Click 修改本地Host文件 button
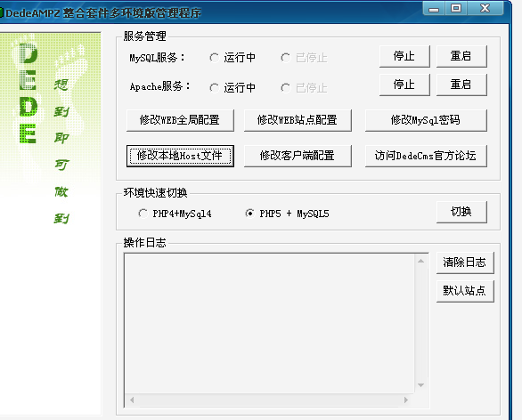The image size is (522, 420). pyautogui.click(x=180, y=156)
